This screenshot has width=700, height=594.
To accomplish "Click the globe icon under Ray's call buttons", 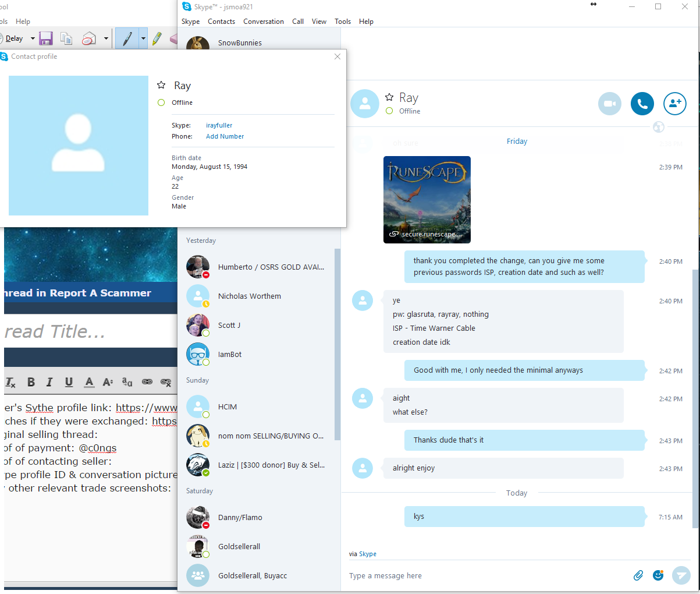I will [x=659, y=127].
